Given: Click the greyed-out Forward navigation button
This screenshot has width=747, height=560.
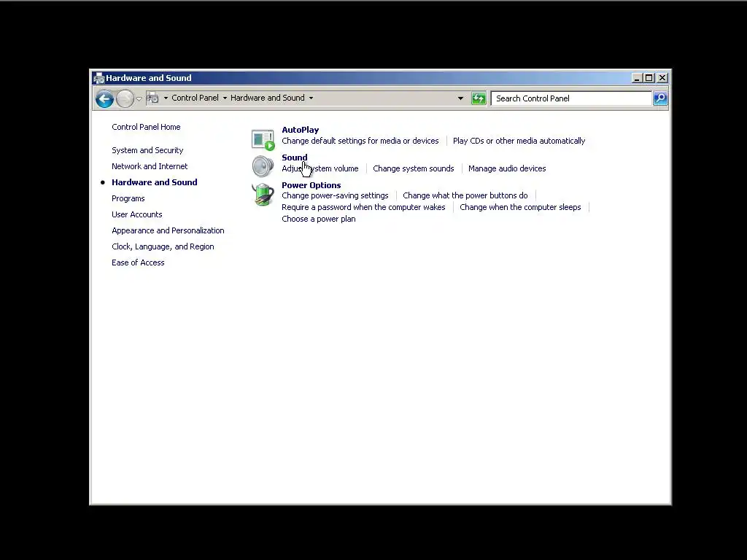Looking at the screenshot, I should [x=125, y=98].
